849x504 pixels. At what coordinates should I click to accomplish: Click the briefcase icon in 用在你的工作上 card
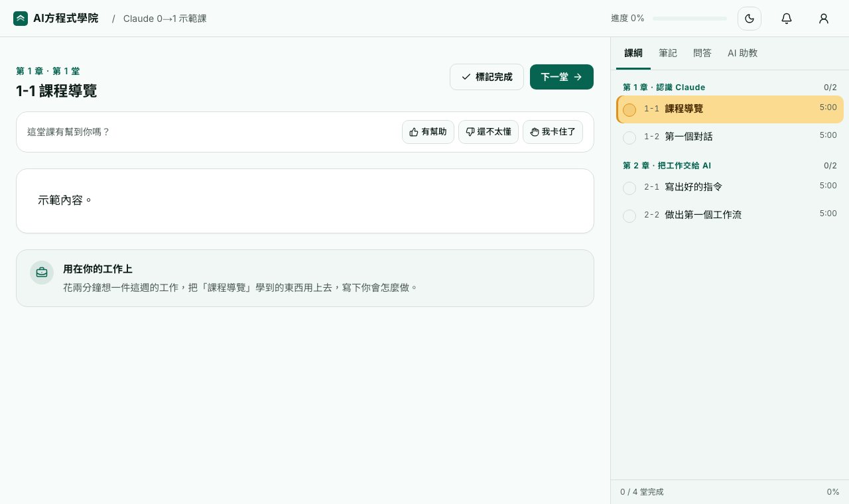[42, 273]
